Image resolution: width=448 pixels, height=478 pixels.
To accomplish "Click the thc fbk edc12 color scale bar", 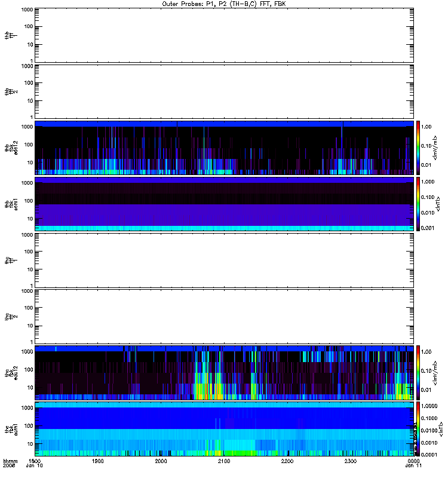I will (418, 372).
